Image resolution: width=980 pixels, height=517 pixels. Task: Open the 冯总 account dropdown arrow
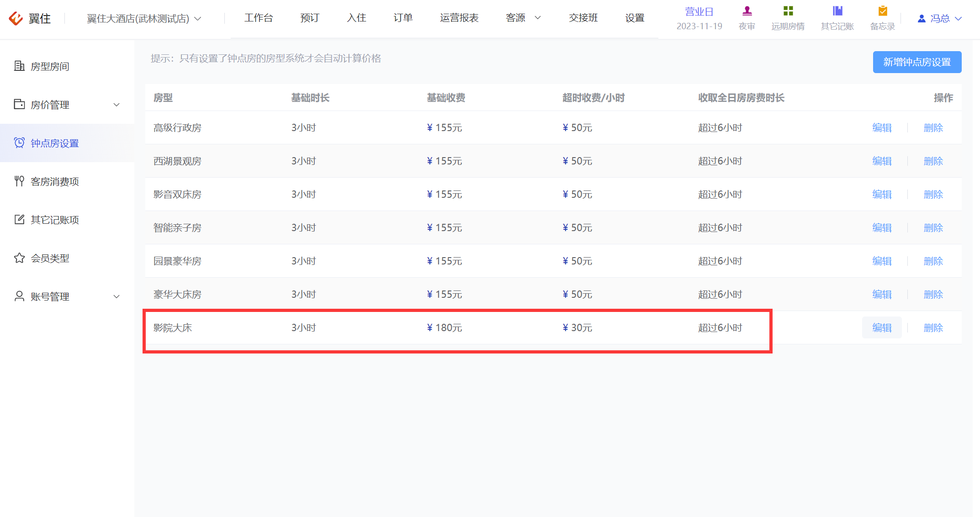959,19
